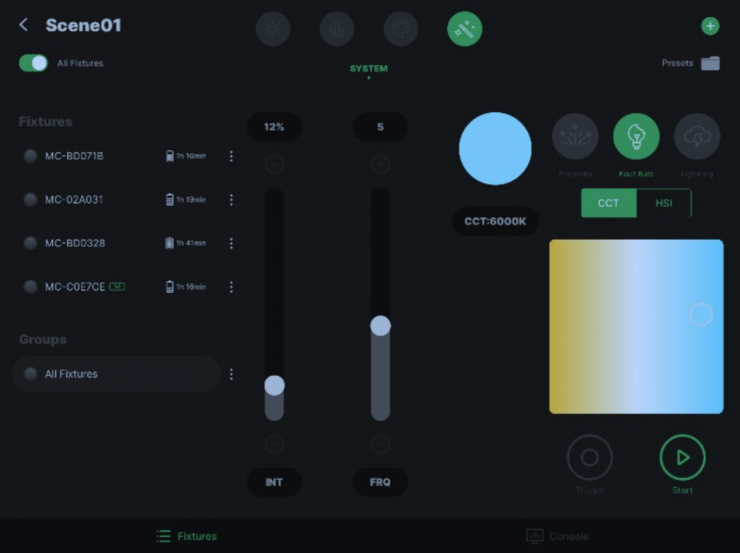The height and width of the screenshot is (553, 740).
Task: Choose the Faulty Bulb effect
Action: (636, 137)
